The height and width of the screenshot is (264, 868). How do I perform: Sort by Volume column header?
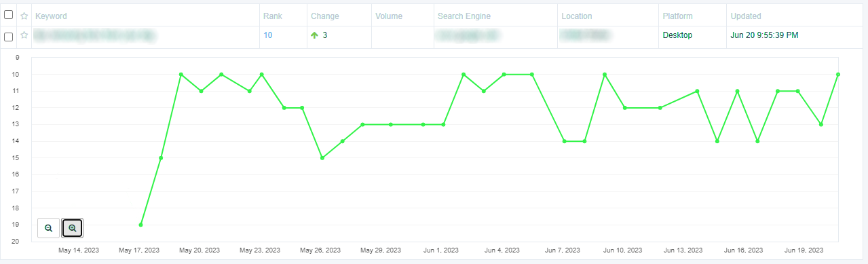(389, 16)
